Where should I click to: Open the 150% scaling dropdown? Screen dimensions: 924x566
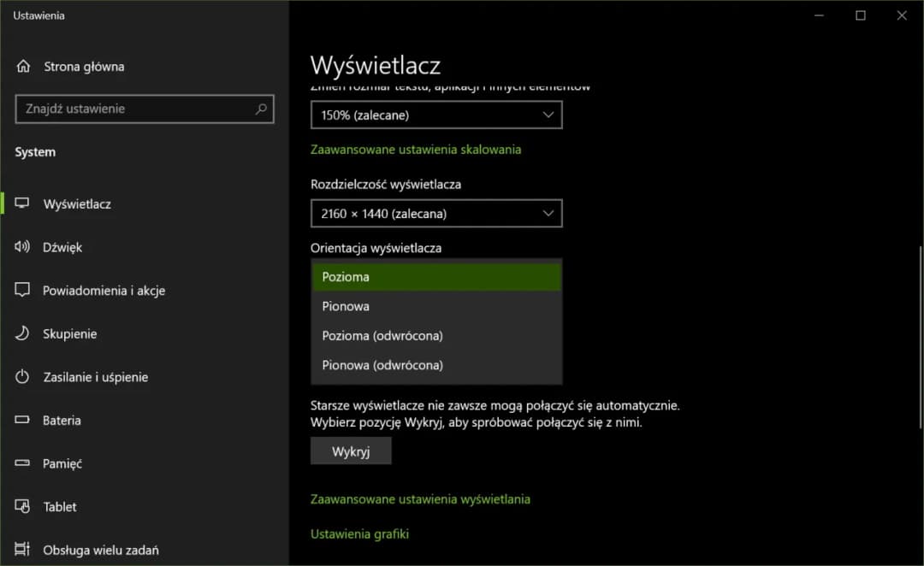pos(436,115)
